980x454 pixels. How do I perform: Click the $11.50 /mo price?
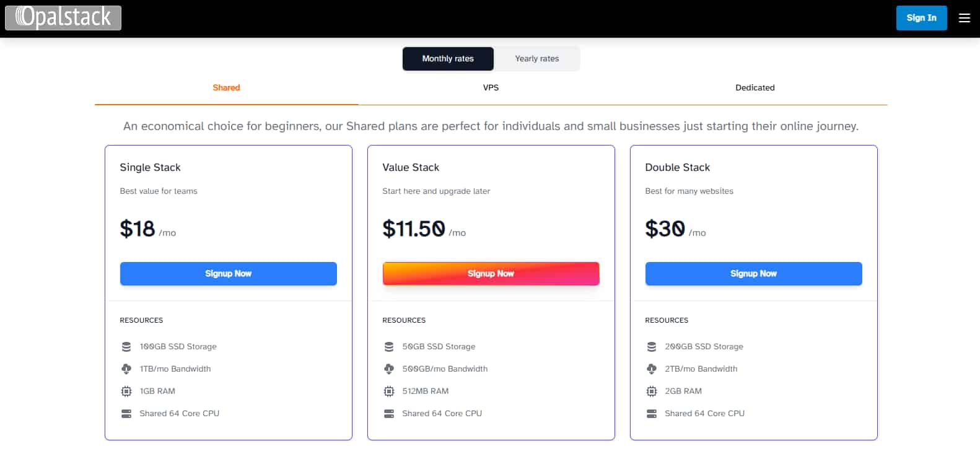[x=424, y=229]
